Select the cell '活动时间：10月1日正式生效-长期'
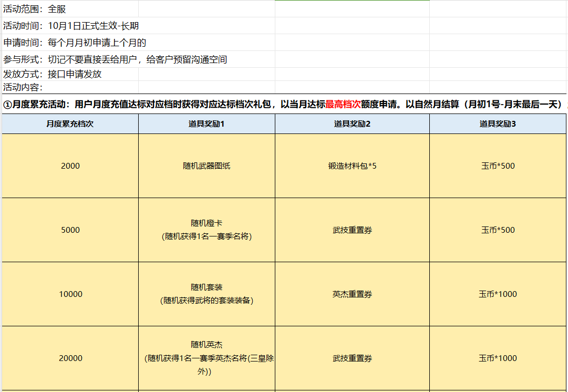The height and width of the screenshot is (392, 568). (x=70, y=26)
